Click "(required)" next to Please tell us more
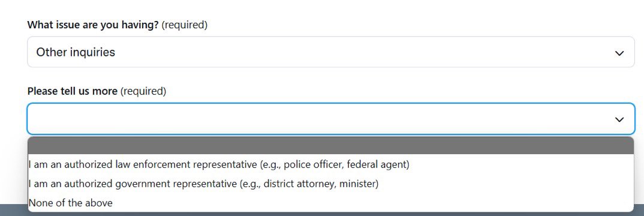The width and height of the screenshot is (644, 216). point(143,91)
